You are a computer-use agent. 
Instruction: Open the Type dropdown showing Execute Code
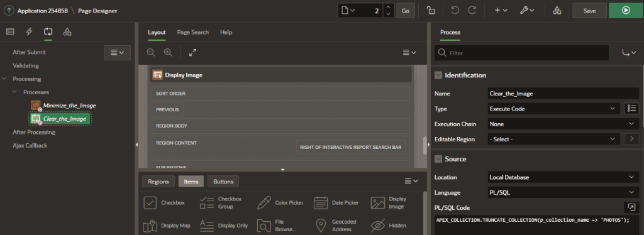tap(553, 109)
